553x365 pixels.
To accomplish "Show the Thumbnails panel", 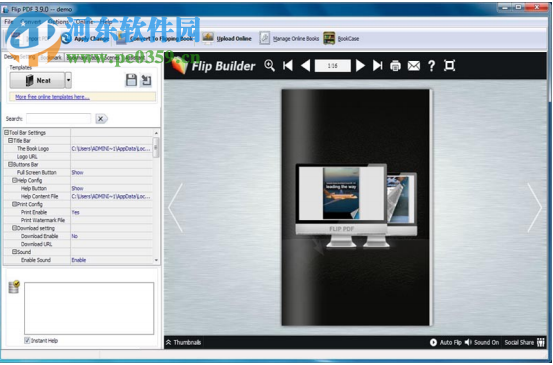I will pyautogui.click(x=183, y=342).
